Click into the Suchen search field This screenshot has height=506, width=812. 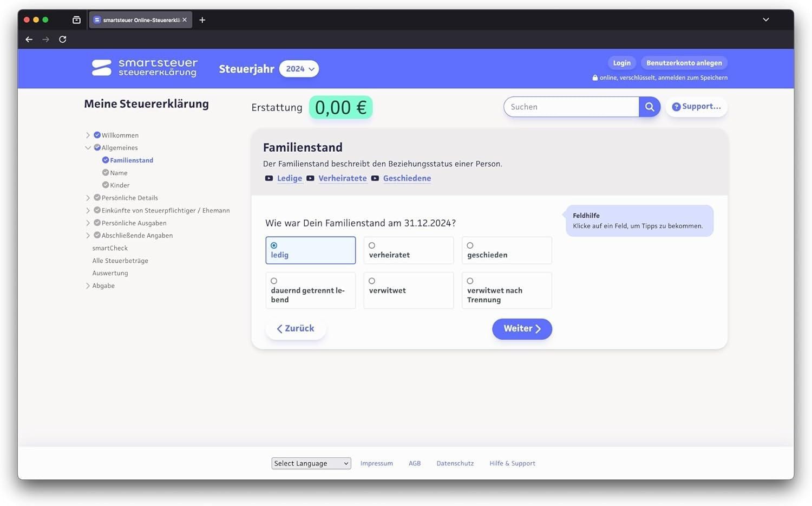click(x=571, y=107)
